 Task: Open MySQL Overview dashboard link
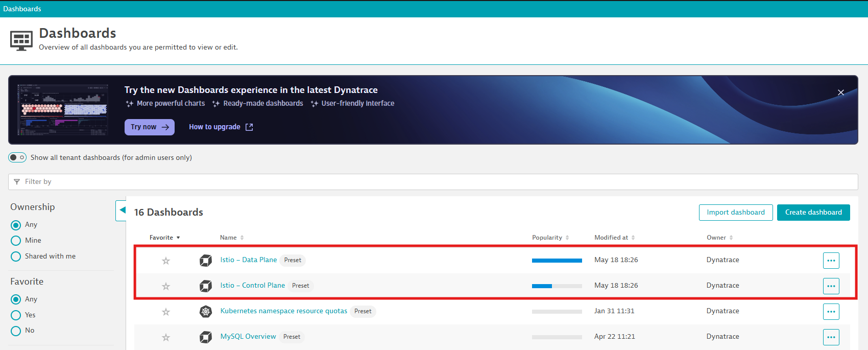coord(248,337)
